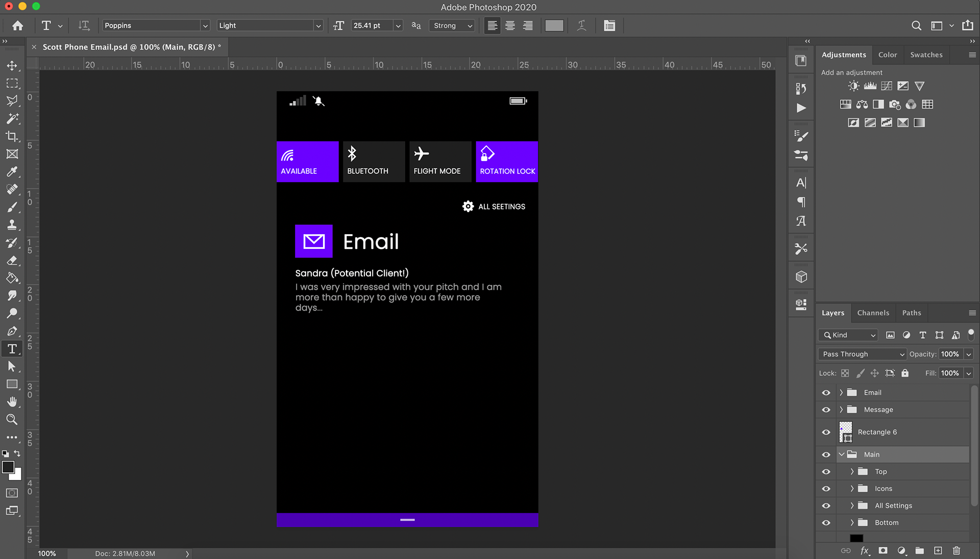
Task: Select the Adjustments tab
Action: [844, 55]
